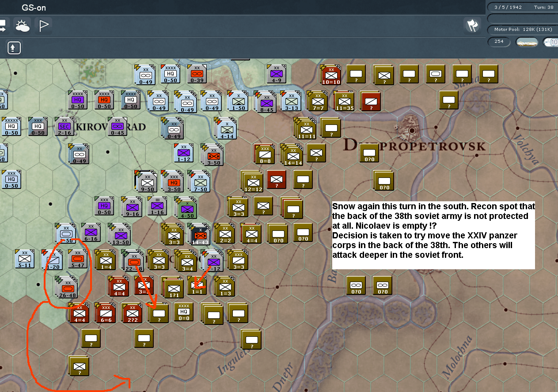Select the purple infantry unit 4-9
558x392 pixels.
coord(277,74)
